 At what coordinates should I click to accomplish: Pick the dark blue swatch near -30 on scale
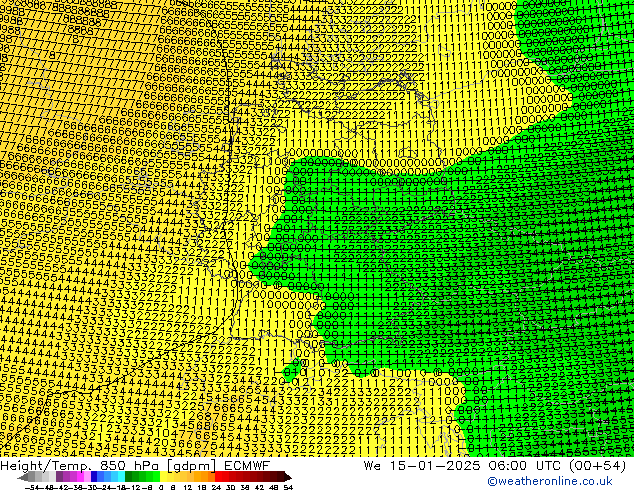pyautogui.click(x=94, y=477)
